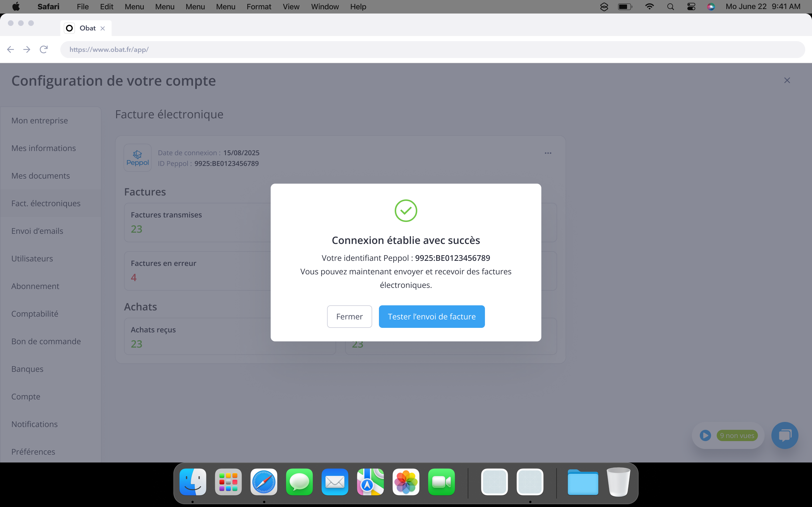Close the Obat browser tab
The width and height of the screenshot is (812, 507).
(103, 28)
